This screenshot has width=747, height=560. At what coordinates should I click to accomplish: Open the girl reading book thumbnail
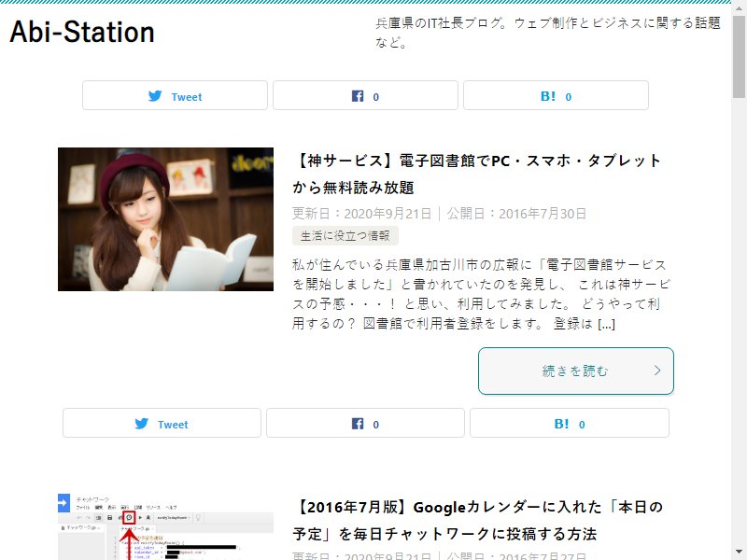click(x=166, y=219)
